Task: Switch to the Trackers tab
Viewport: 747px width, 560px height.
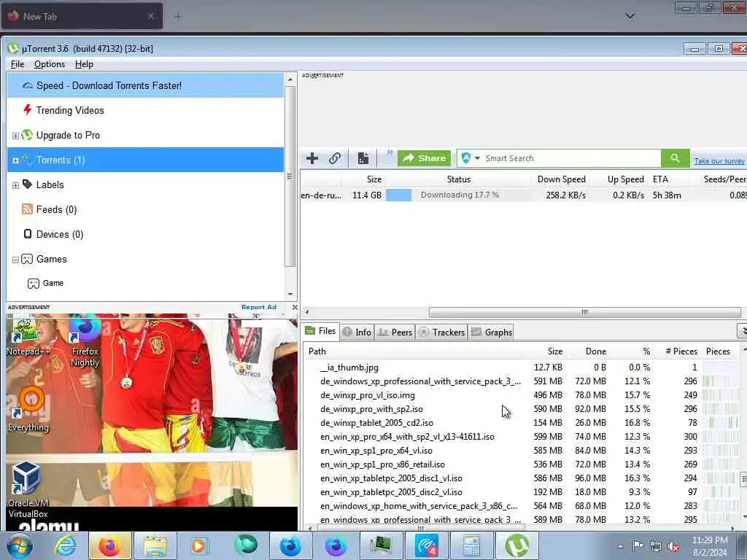Action: 441,332
